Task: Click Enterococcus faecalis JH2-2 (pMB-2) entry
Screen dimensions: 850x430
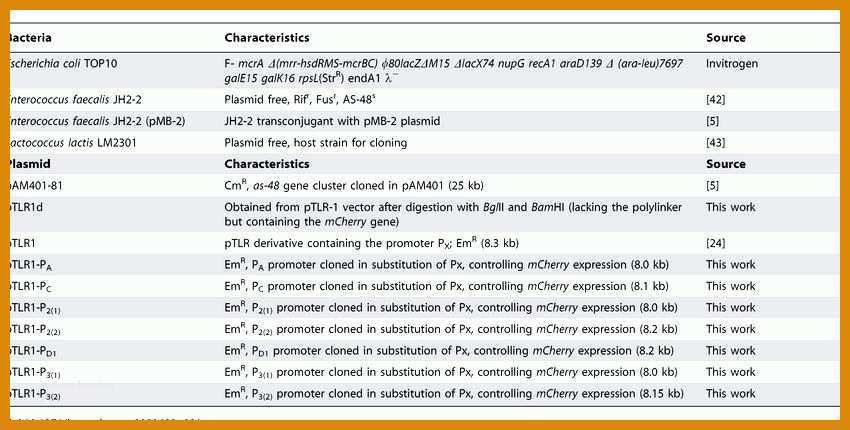Action: click(98, 121)
